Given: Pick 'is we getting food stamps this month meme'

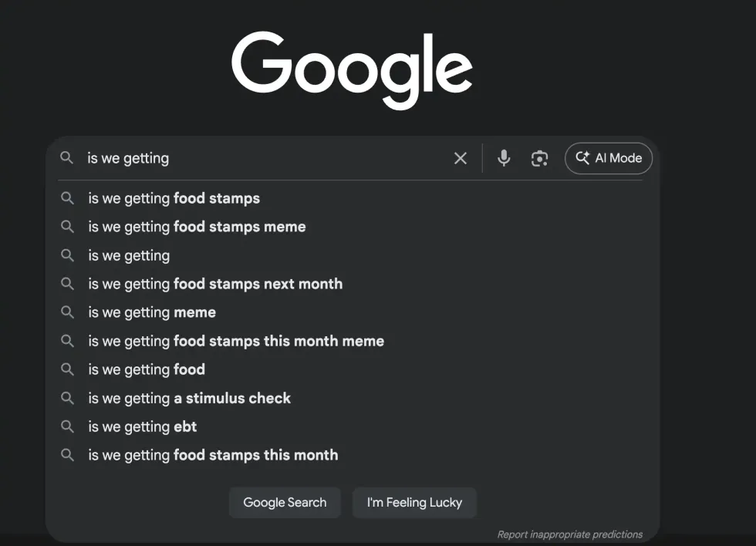Looking at the screenshot, I should (236, 341).
